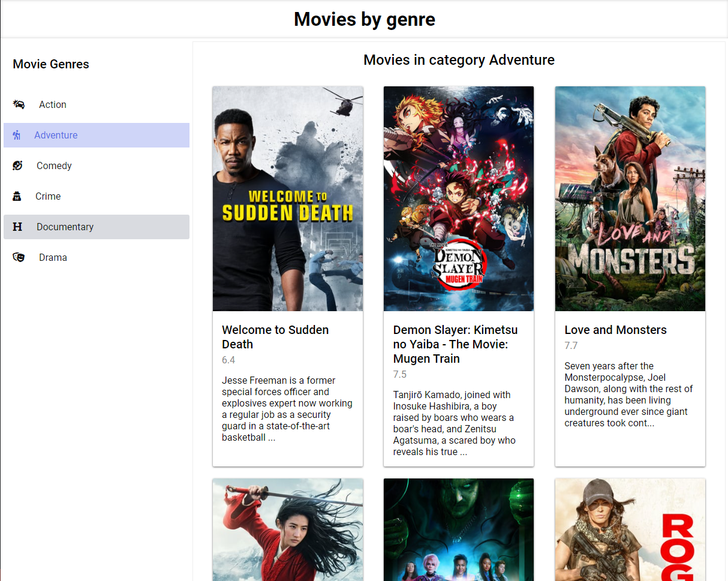The width and height of the screenshot is (728, 581).
Task: Click the Comedy genre face icon
Action: click(x=17, y=165)
